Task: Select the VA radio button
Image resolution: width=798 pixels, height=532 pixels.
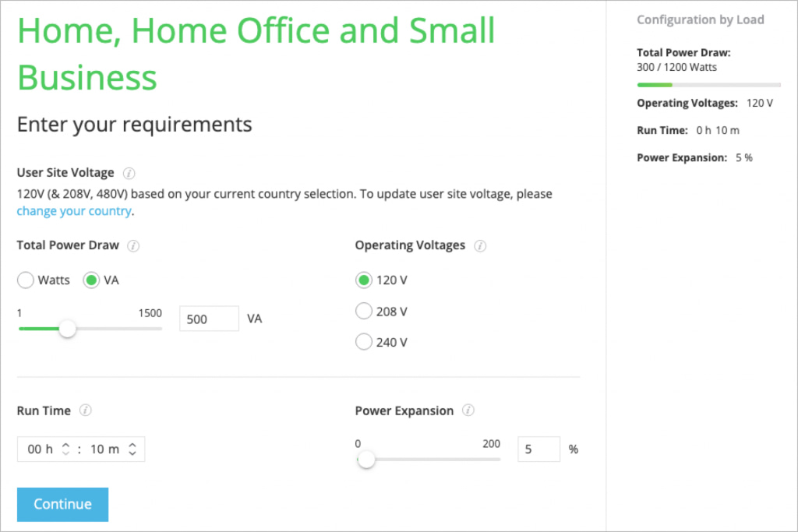Action: pyautogui.click(x=92, y=280)
